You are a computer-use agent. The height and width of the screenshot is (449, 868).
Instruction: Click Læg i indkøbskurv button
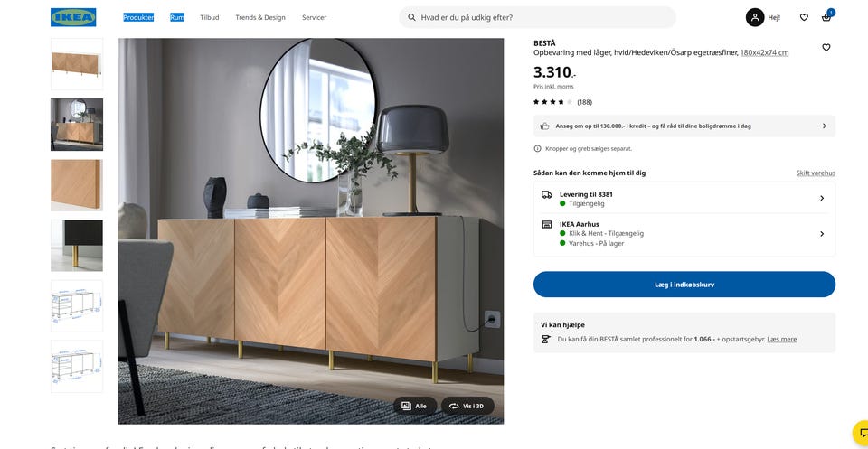(684, 285)
